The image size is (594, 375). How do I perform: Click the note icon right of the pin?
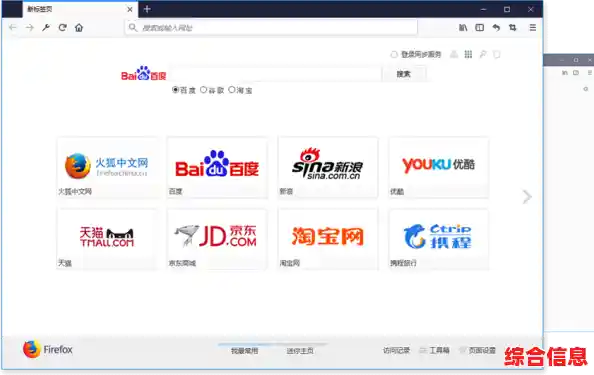(497, 55)
